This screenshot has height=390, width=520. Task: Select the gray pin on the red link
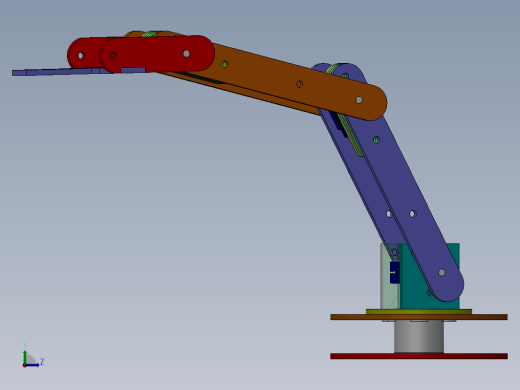point(186,53)
